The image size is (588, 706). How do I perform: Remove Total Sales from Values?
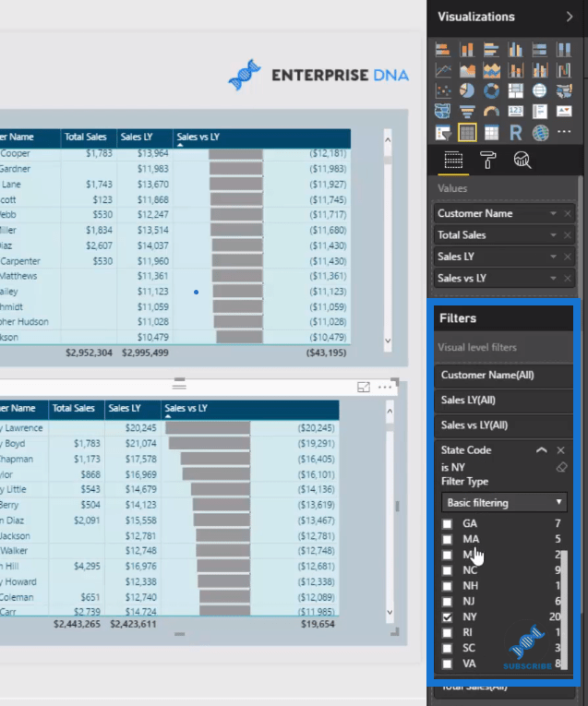tap(568, 235)
